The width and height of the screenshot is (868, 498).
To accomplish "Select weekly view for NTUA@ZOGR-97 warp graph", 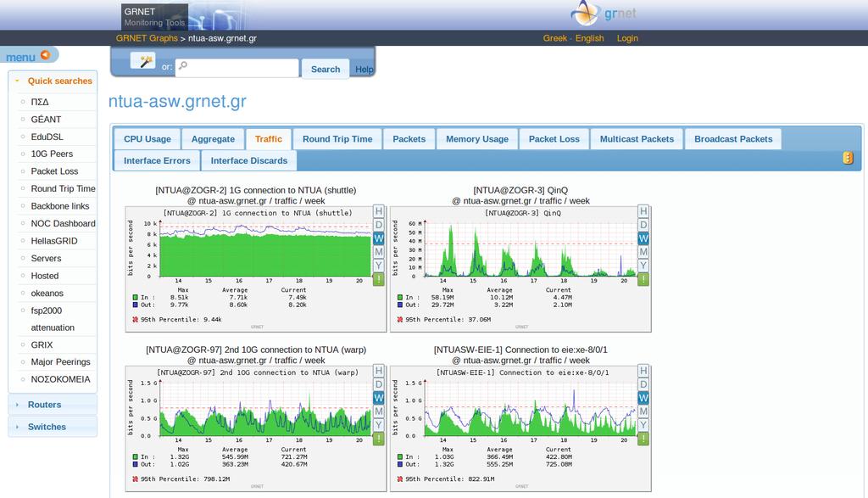I will [379, 398].
